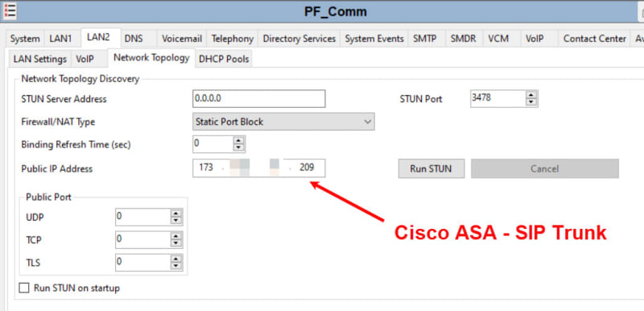Go to the Voicemail tab

(x=182, y=39)
